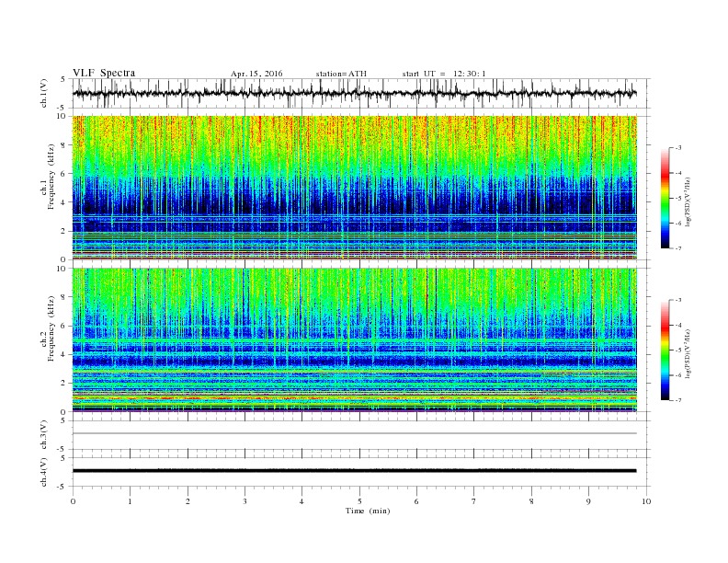This screenshot has height=563, width=728.
Task: Click inside the ch.1 spectrogram panel
Action: tap(355, 188)
